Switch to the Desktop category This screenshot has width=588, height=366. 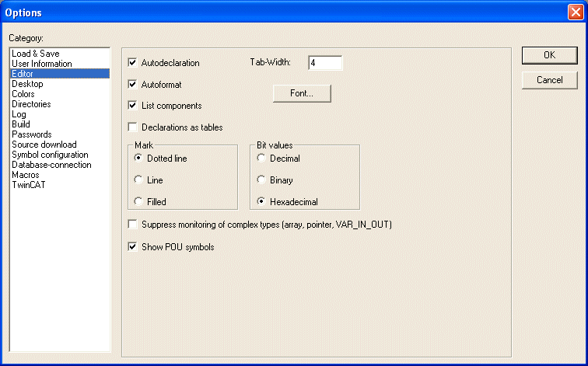coord(60,84)
